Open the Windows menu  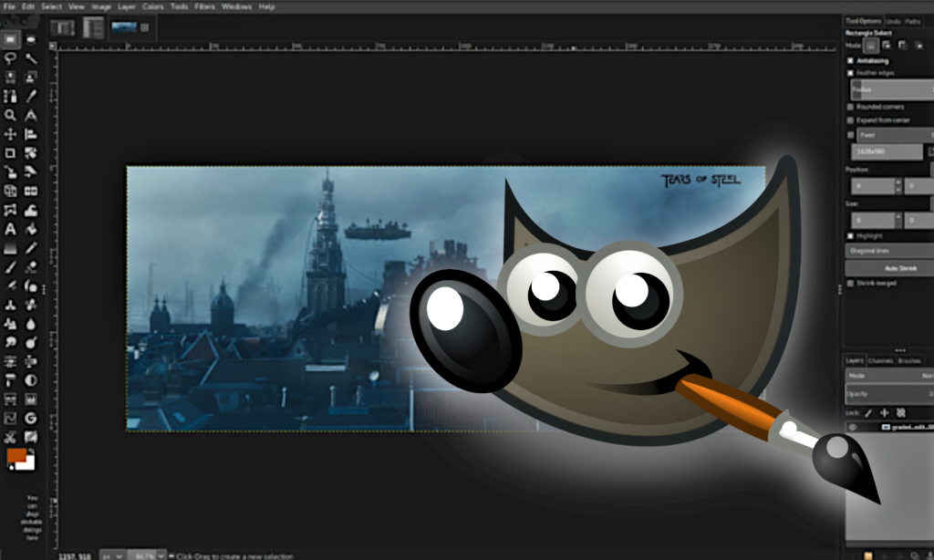coord(236,6)
